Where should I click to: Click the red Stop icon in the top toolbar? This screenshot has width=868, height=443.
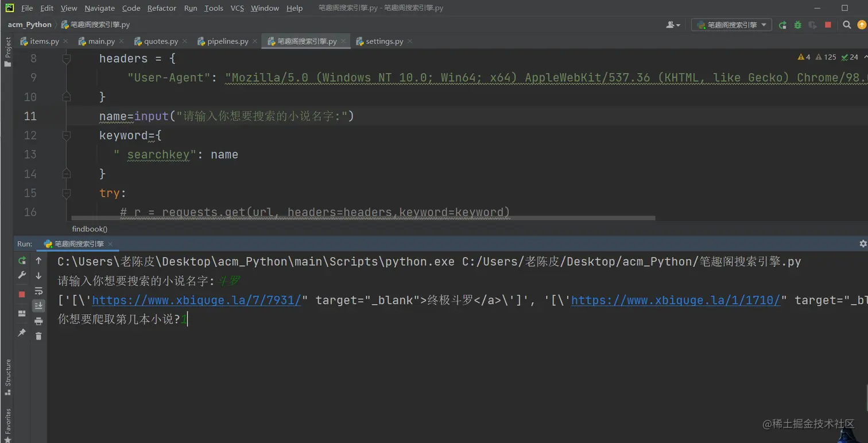[828, 25]
